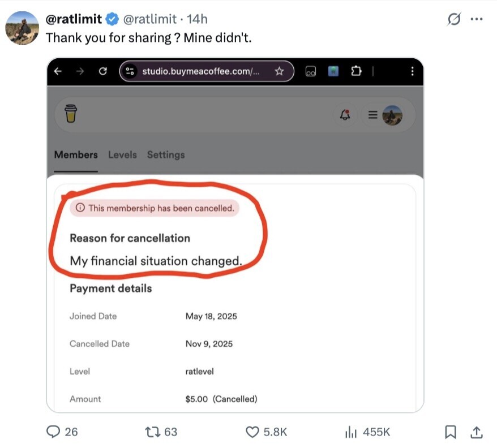Open the three-dot more options menu
Image resolution: width=497 pixels, height=448 pixels.
[477, 19]
